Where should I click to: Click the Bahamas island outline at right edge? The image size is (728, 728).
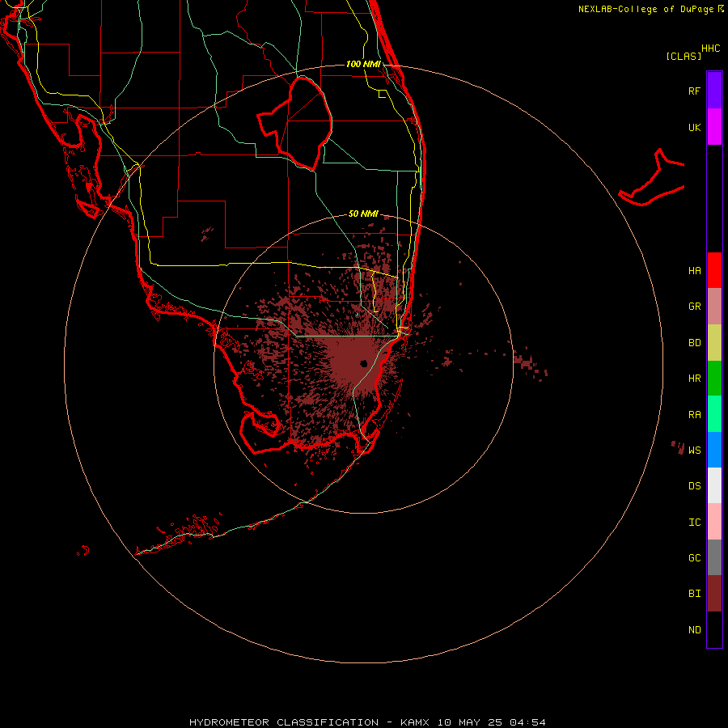[652, 179]
